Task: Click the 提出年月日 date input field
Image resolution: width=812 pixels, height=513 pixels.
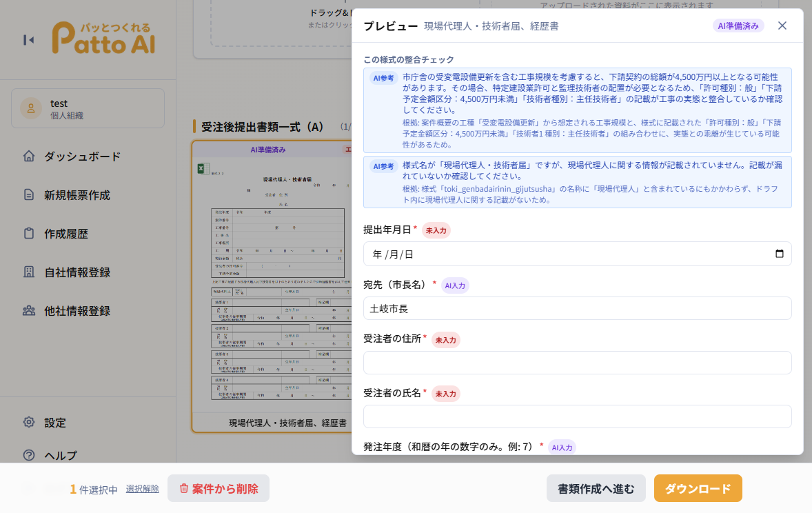Action: click(x=578, y=254)
